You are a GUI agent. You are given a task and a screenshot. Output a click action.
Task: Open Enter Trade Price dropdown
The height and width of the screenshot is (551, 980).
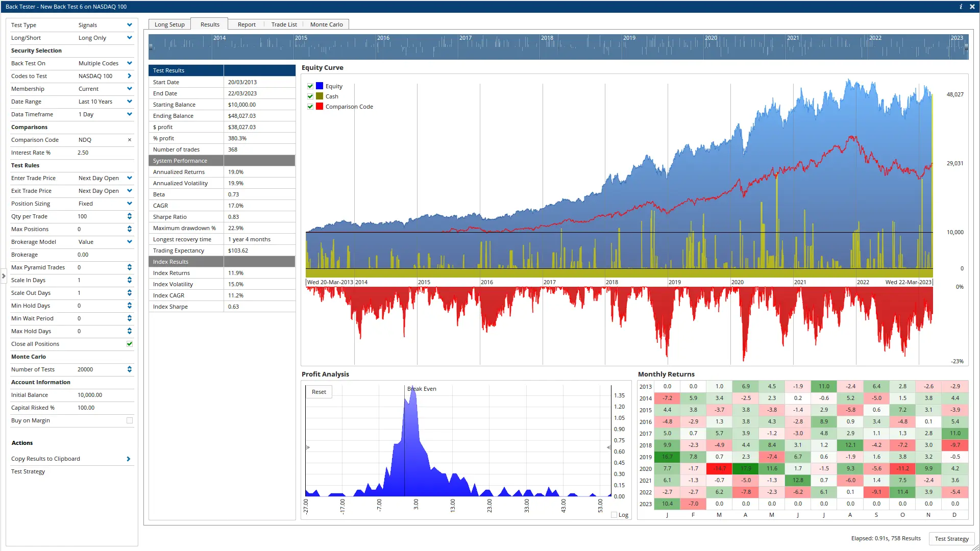point(130,178)
